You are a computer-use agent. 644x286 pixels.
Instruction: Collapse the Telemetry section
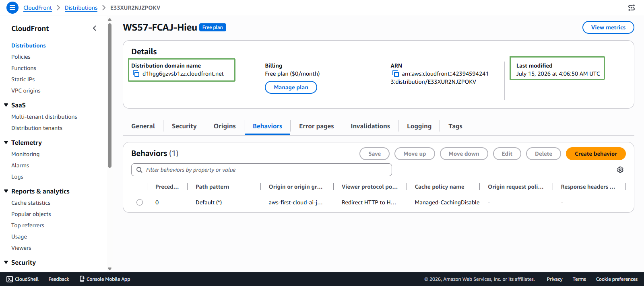tap(6, 142)
